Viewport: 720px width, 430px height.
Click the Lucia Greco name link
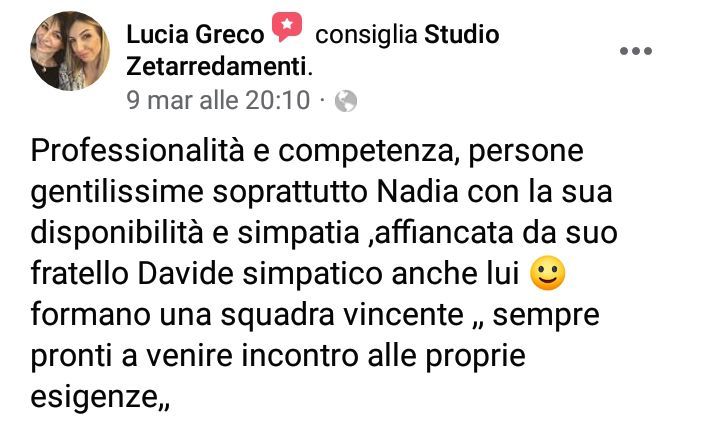click(195, 35)
